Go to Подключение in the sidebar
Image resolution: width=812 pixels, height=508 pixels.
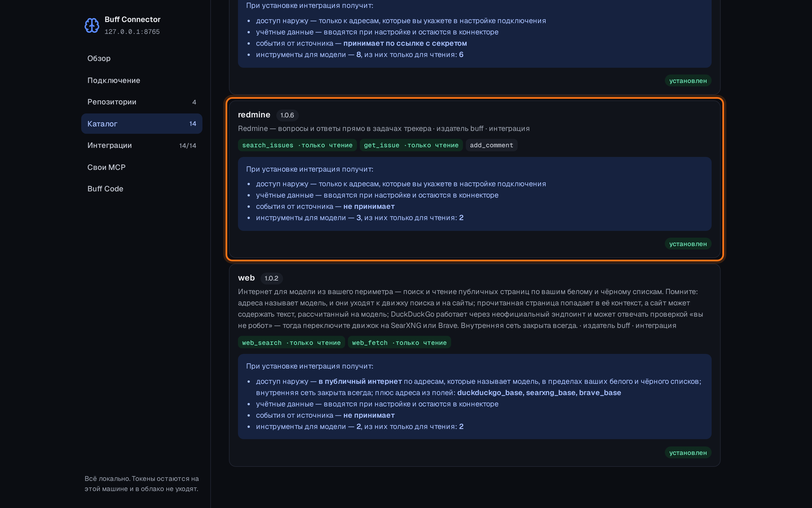pyautogui.click(x=142, y=80)
